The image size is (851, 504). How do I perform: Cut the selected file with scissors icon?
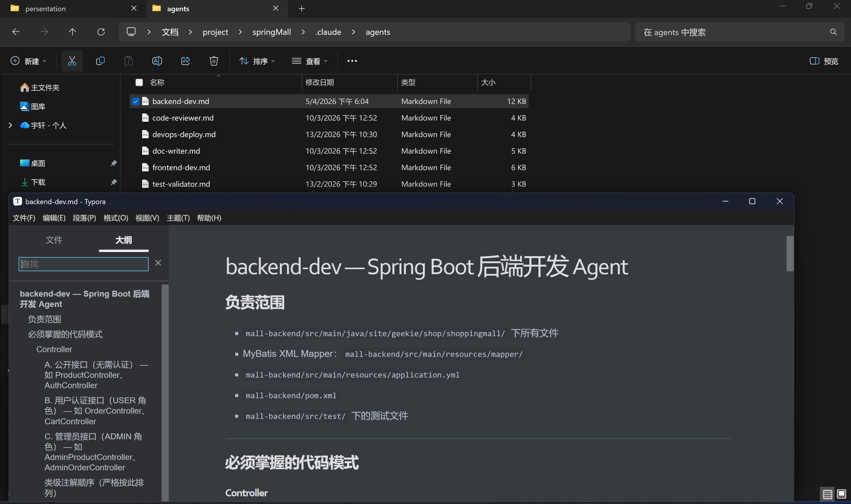click(x=72, y=61)
